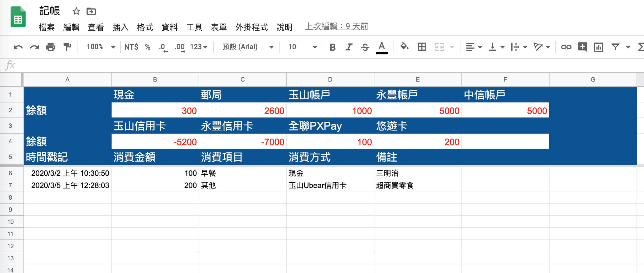The width and height of the screenshot is (644, 273).
Task: Open vertical align dropdown
Action: point(496,47)
